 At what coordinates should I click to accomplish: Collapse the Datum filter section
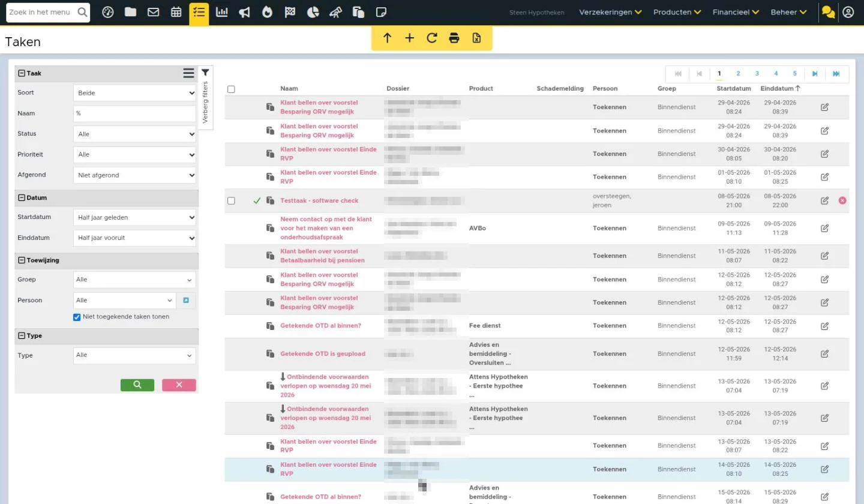coord(22,197)
